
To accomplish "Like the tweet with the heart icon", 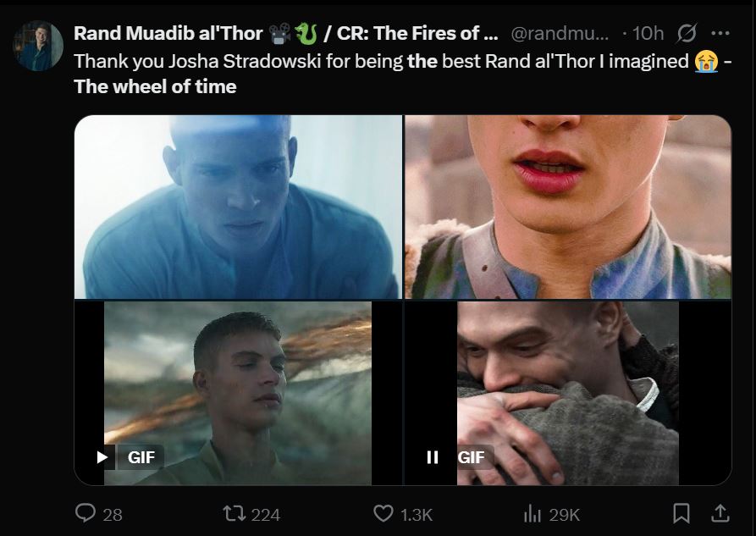I will 384,513.
